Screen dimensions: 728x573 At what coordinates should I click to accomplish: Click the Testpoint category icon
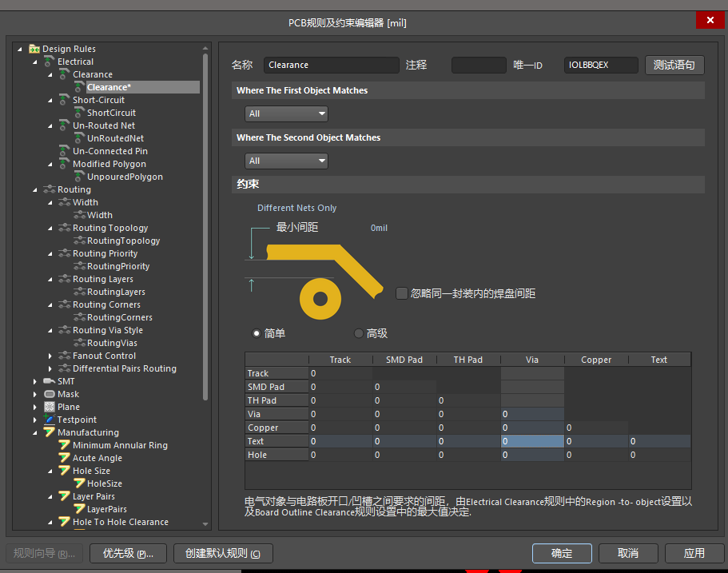50,419
